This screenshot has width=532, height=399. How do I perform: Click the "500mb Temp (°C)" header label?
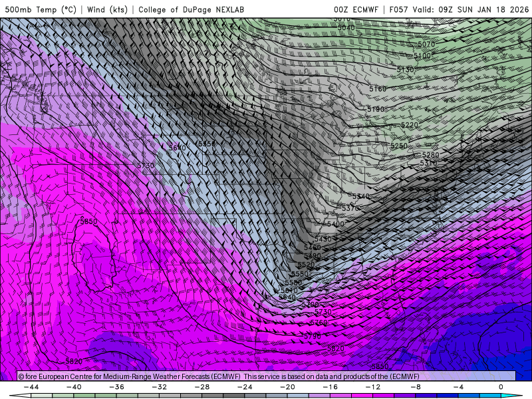pyautogui.click(x=41, y=9)
